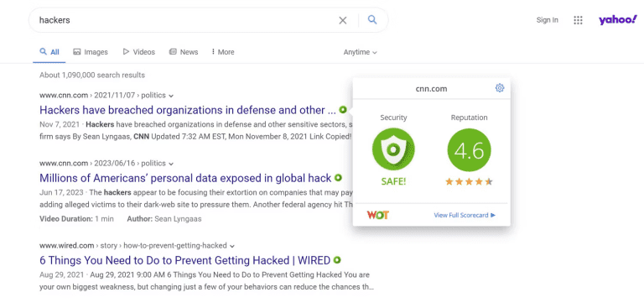
Task: Open View Full Scorecard link
Action: [465, 215]
